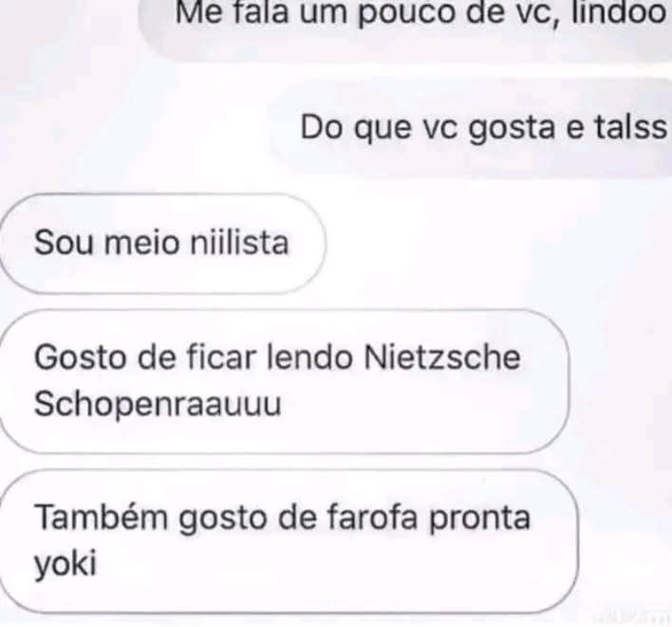This screenshot has height=627, width=672.
Task: Click the word 'gosta' in the sent message
Action: (x=512, y=128)
